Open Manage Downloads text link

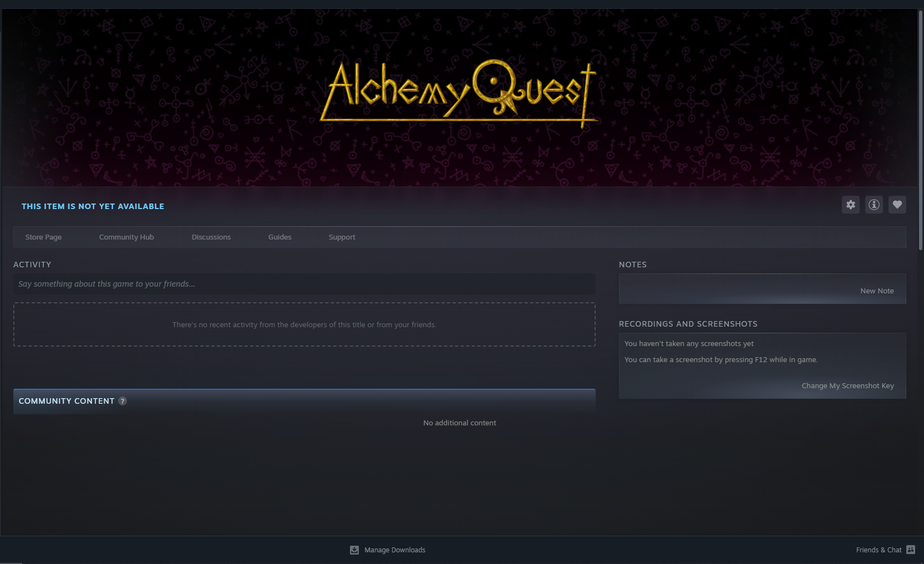[395, 550]
